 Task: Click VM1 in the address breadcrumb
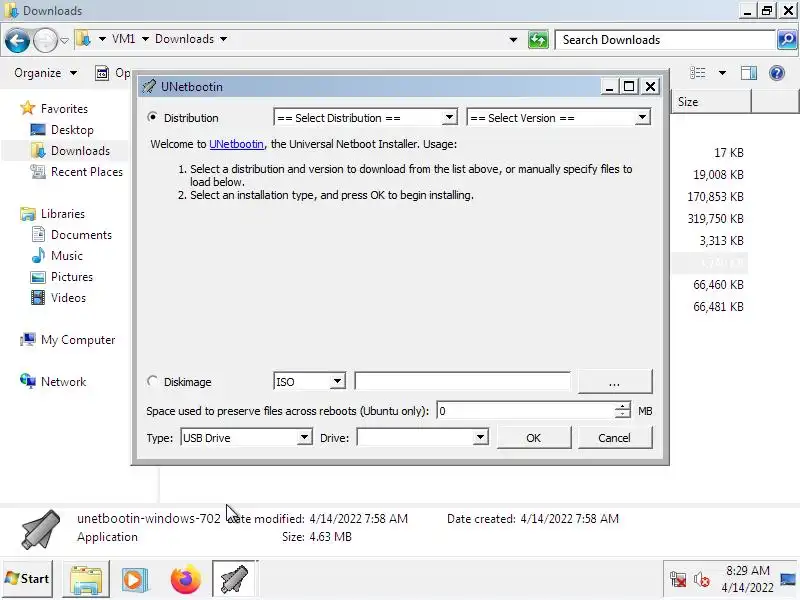coord(123,39)
